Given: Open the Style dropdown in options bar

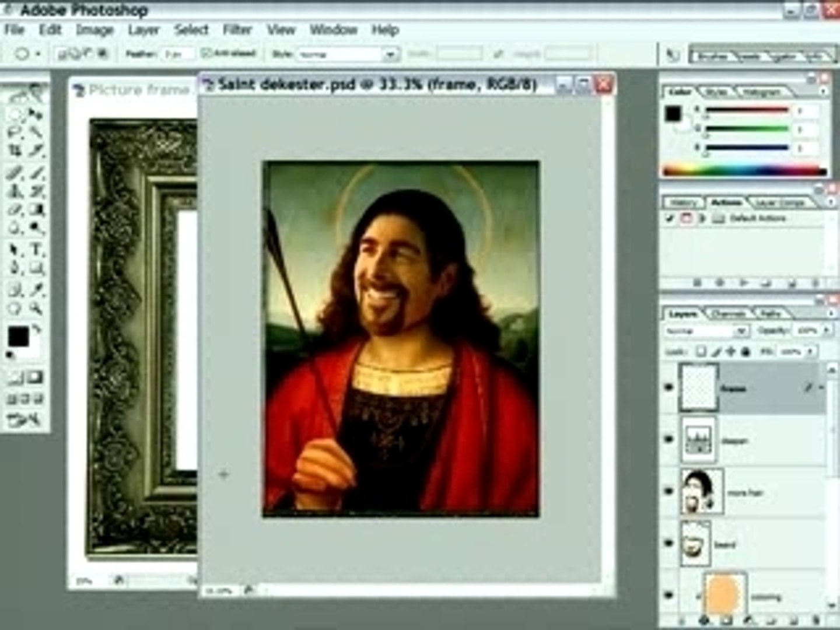Looking at the screenshot, I should click(x=390, y=55).
